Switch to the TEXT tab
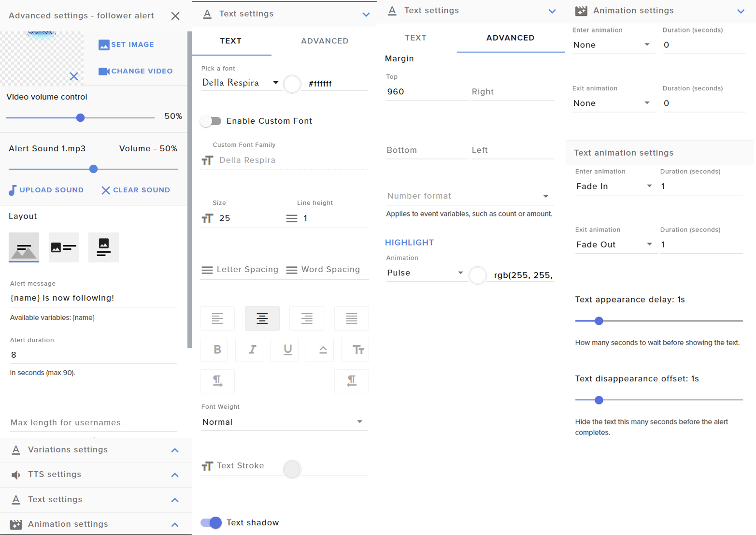756x535 pixels. [x=415, y=38]
